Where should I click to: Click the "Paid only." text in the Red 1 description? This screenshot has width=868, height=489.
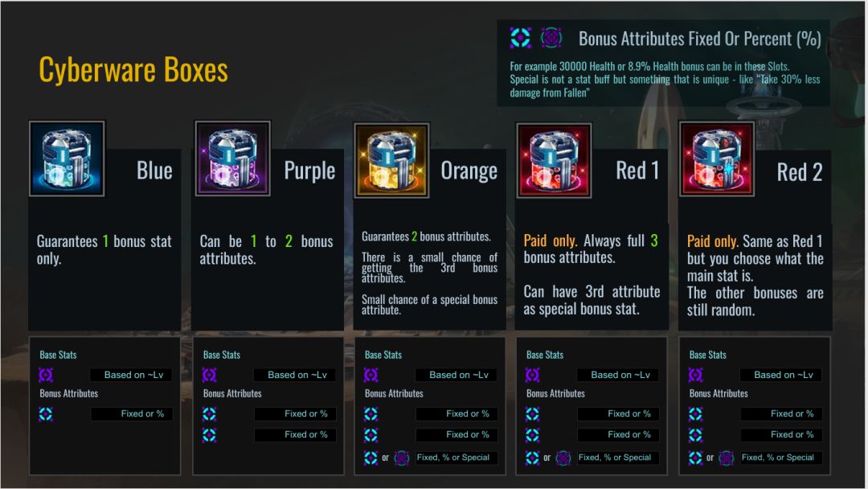pos(551,240)
